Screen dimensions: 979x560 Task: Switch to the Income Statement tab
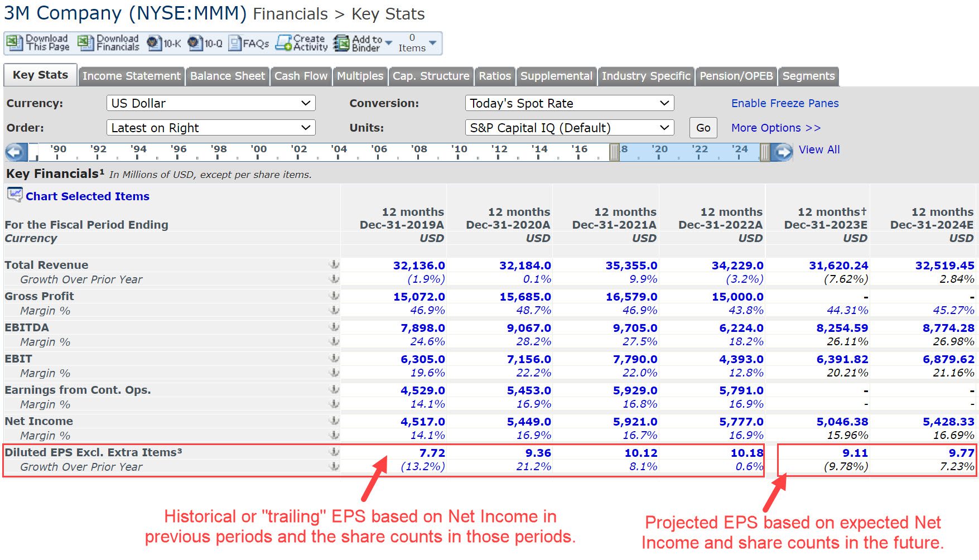point(131,76)
